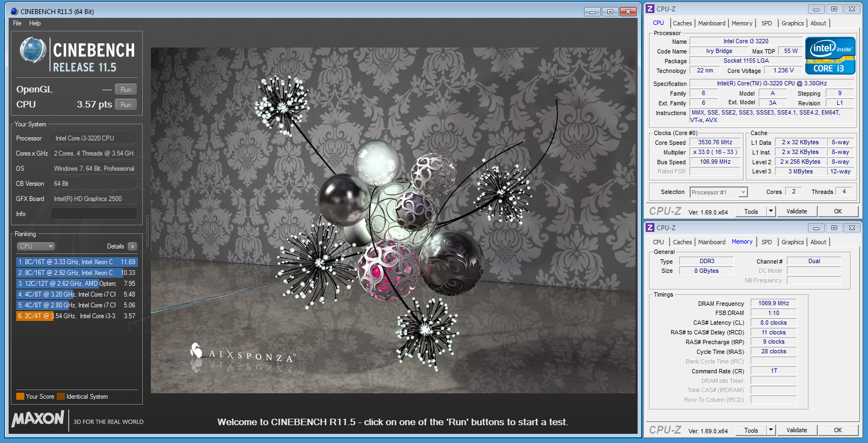Click the Identical System legend swatch

tap(61, 397)
